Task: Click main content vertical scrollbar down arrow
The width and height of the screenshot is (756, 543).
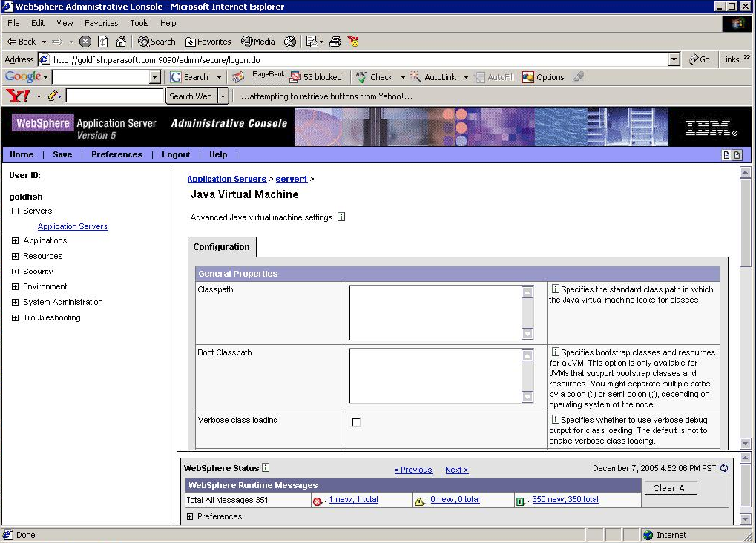Action: (x=746, y=443)
